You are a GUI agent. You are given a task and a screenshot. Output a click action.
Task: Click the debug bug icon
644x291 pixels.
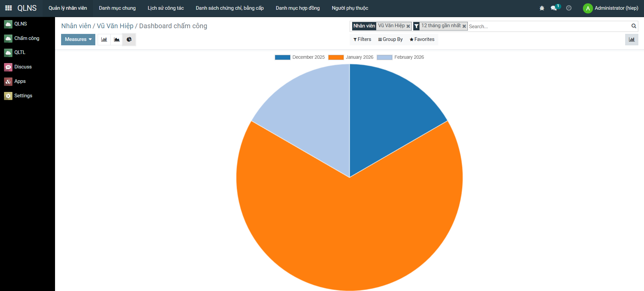point(542,8)
